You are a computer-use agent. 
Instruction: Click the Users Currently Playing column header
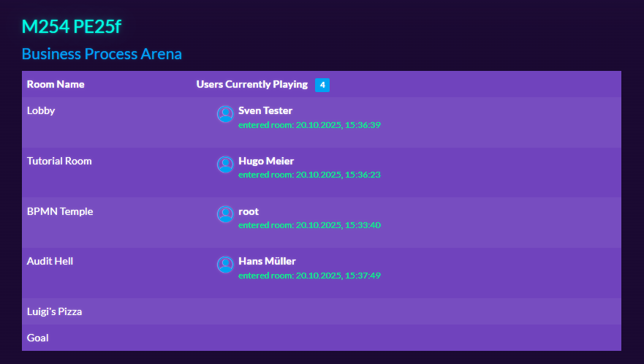click(252, 84)
